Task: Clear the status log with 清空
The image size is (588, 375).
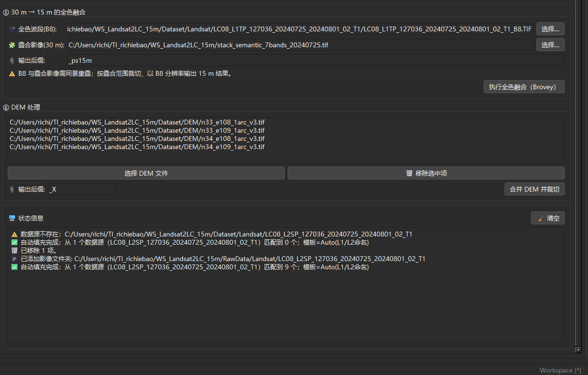Action: [547, 218]
